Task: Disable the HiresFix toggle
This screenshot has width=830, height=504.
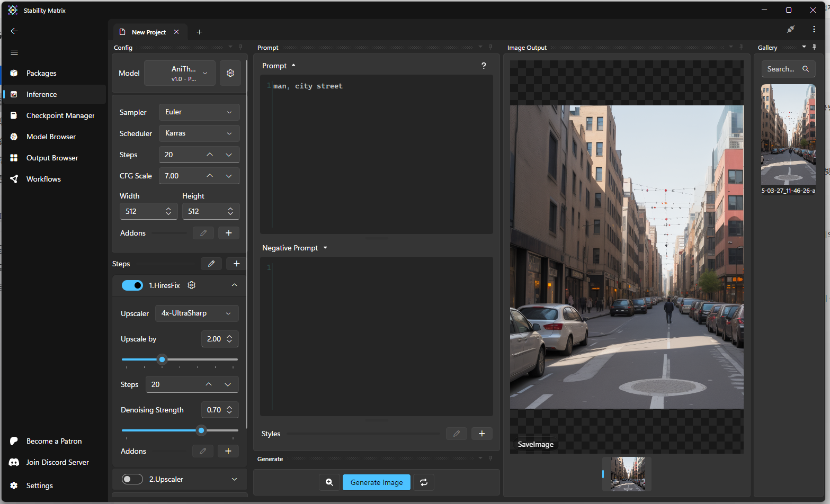Action: tap(132, 285)
